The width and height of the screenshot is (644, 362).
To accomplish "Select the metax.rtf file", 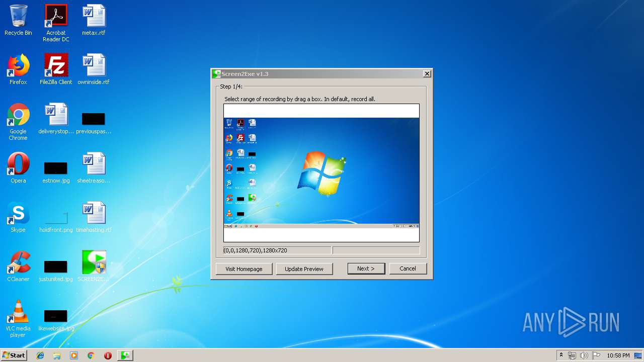I will coord(94,21).
